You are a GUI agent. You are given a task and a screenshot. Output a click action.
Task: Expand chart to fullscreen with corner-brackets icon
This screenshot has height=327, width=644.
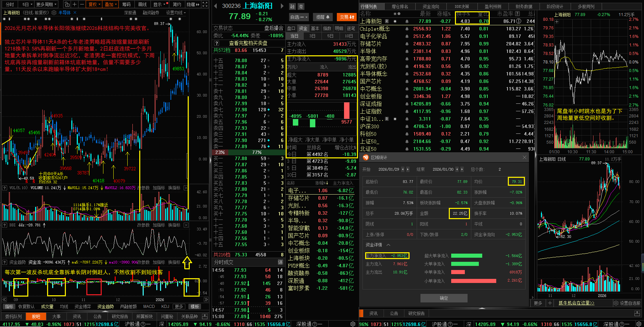(x=205, y=4)
